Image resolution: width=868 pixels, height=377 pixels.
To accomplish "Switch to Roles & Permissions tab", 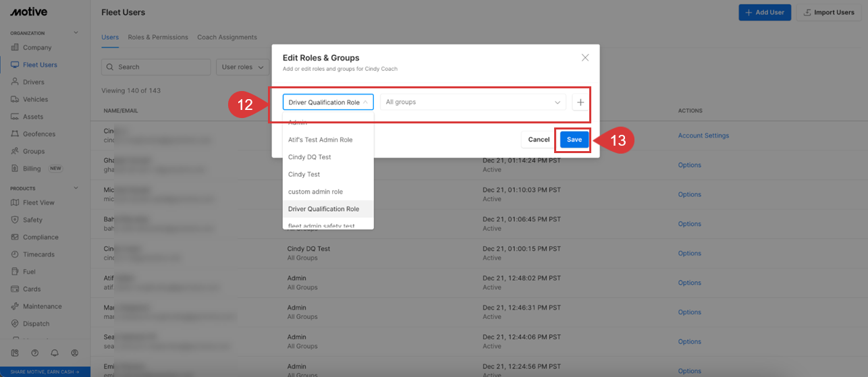I will pos(158,37).
